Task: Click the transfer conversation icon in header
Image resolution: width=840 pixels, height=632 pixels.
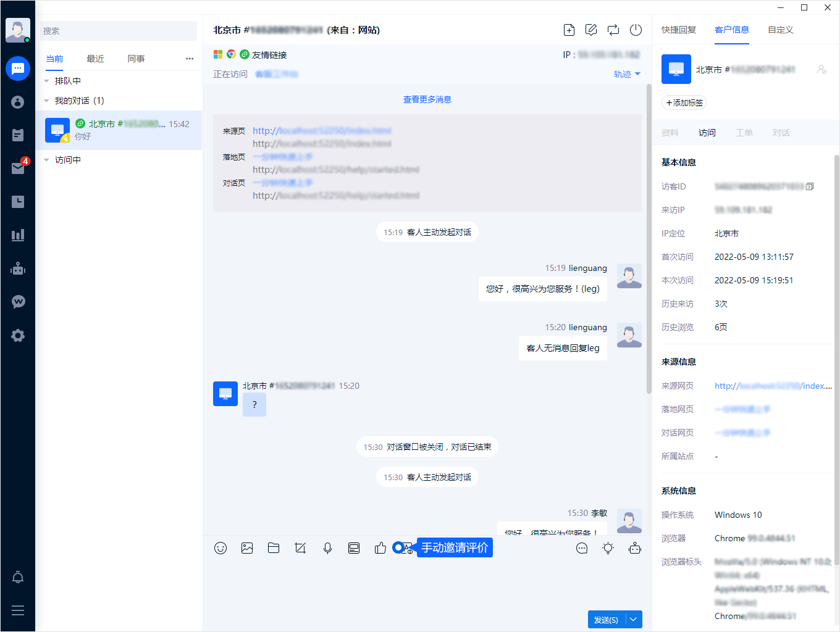Action: [x=613, y=30]
